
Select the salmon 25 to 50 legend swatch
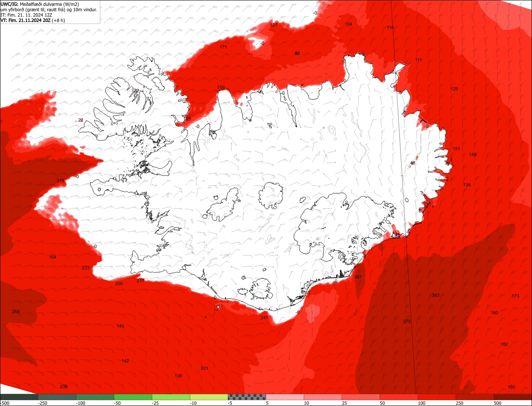click(361, 396)
